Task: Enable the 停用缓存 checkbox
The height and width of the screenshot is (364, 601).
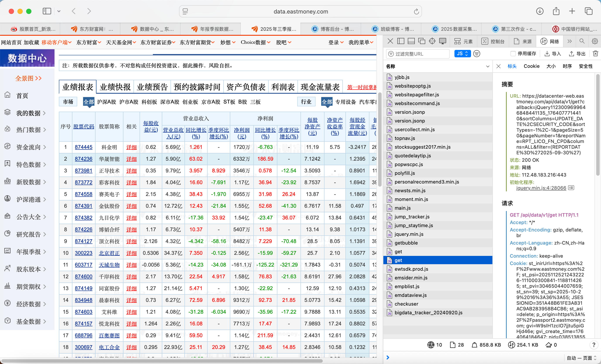Action: tap(513, 54)
